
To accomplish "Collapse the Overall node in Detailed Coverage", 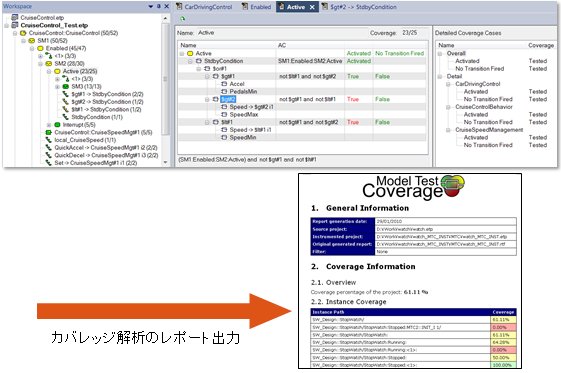I will click(440, 54).
